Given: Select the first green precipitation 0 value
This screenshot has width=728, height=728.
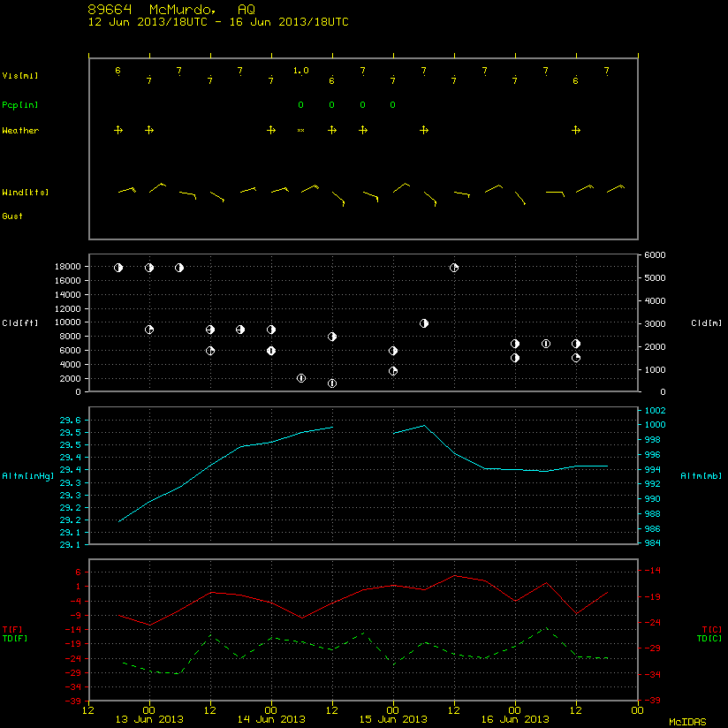Looking at the screenshot, I should coord(301,105).
